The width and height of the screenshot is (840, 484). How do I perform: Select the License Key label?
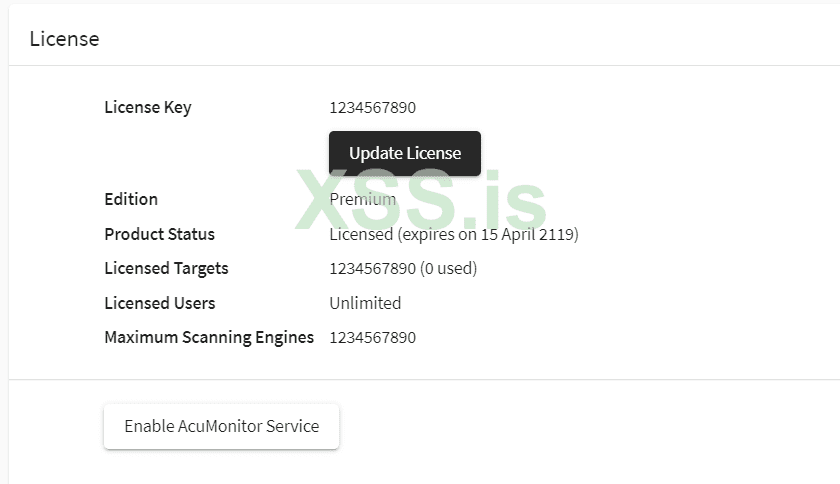point(147,108)
